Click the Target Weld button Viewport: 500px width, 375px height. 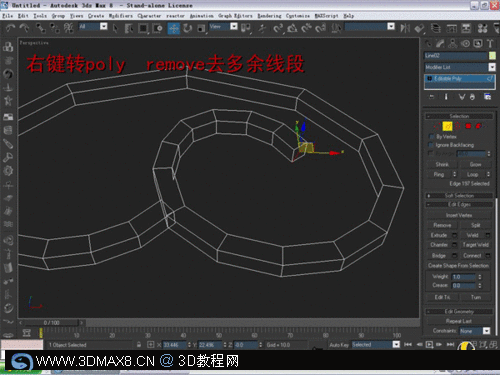(x=476, y=245)
